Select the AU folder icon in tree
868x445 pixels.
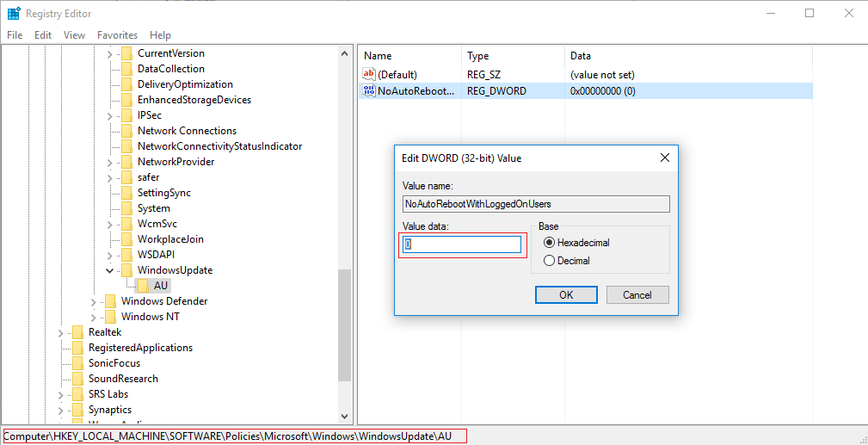[x=143, y=286]
